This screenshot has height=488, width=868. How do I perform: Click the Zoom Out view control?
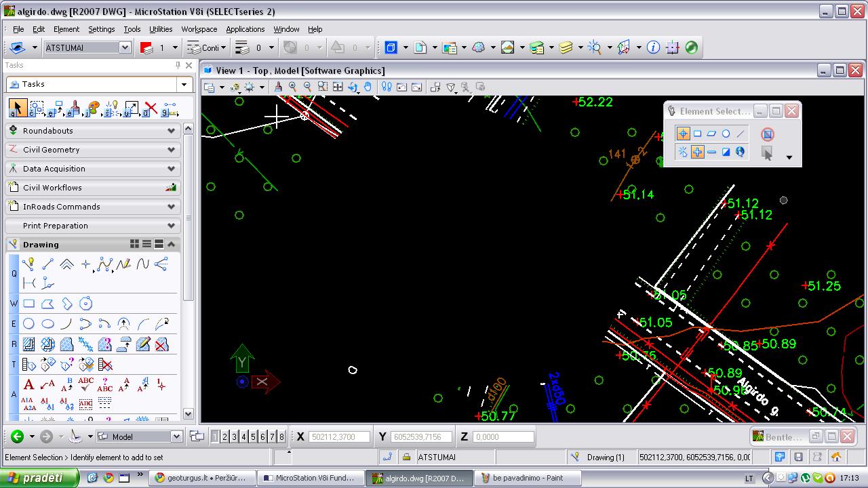308,87
